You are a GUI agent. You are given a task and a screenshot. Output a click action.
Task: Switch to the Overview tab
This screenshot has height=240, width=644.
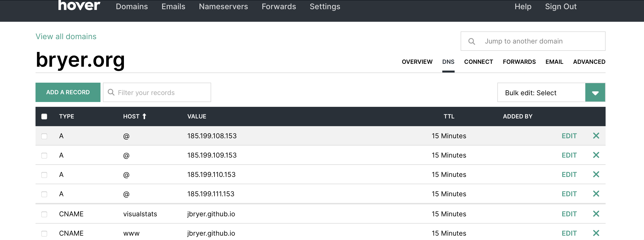coord(417,62)
